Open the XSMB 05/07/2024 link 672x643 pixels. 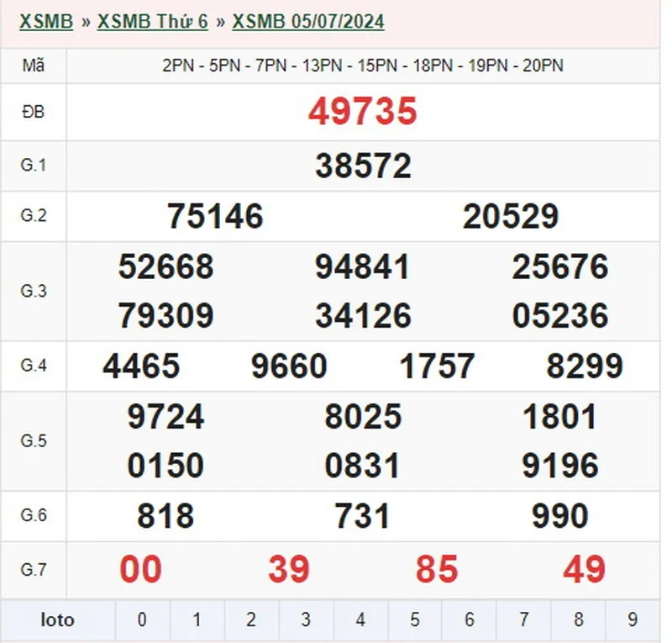pyautogui.click(x=308, y=22)
